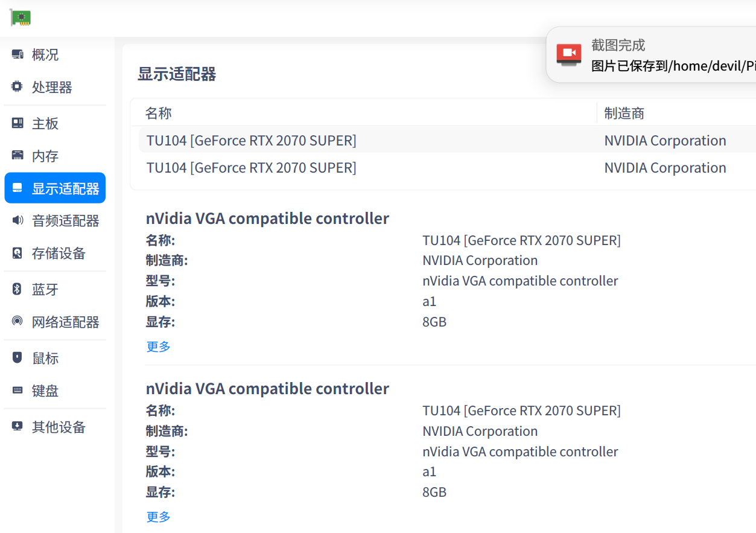This screenshot has width=756, height=533.
Task: Click the a1 version value of the second controller
Action: coord(429,471)
